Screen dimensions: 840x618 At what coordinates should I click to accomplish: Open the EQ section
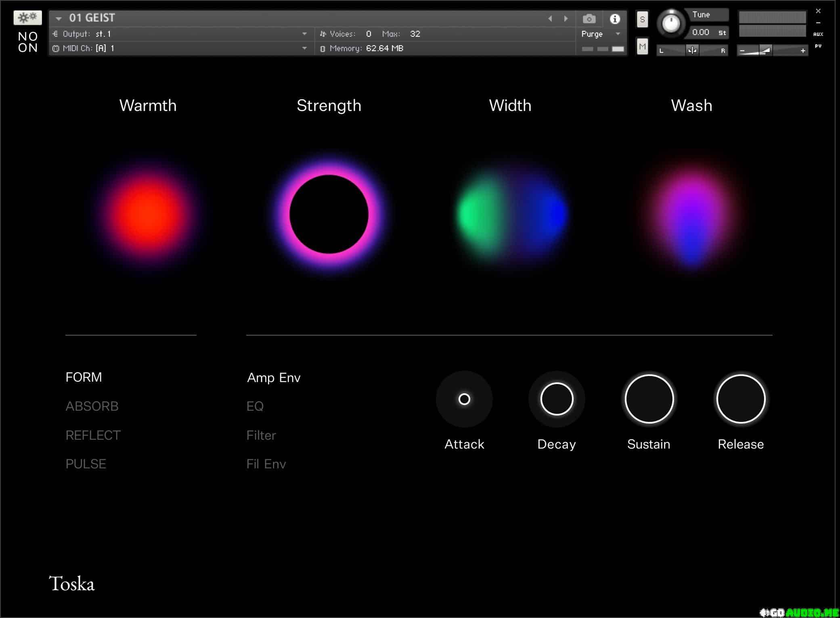[255, 406]
